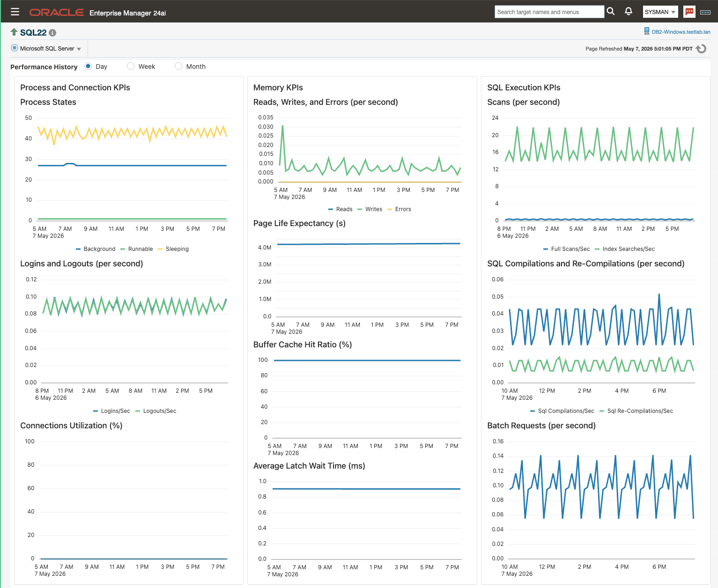Click the SQL22 info icon
718x588 pixels.
(x=52, y=33)
